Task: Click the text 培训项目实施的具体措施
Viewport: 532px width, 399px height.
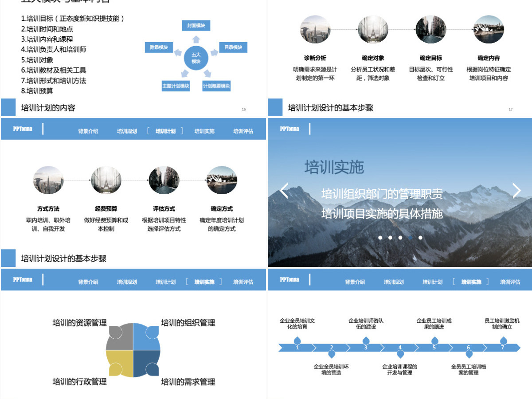Action: [x=382, y=213]
